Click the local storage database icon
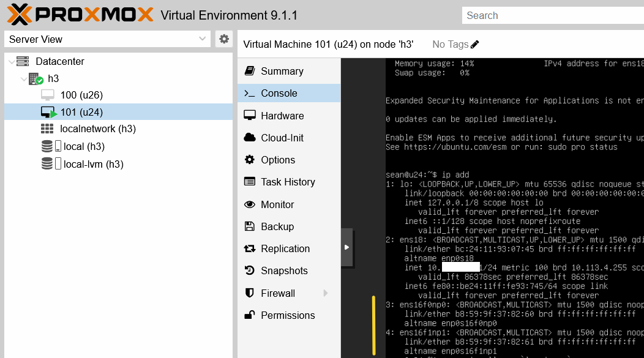This screenshot has width=644, height=358. [47, 146]
